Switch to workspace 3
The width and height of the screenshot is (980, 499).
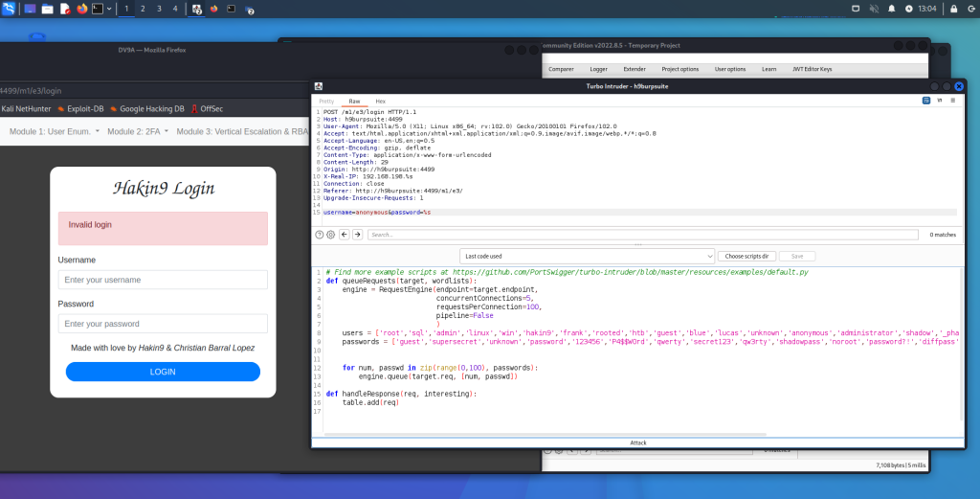159,9
